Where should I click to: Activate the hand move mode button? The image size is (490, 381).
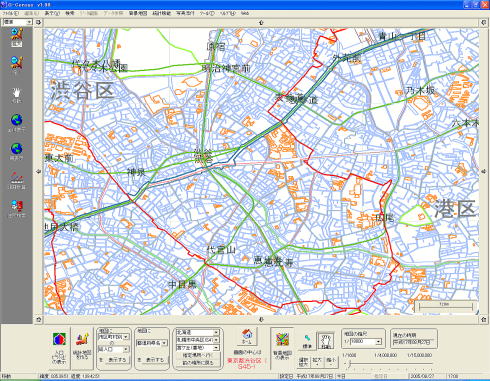(325, 341)
